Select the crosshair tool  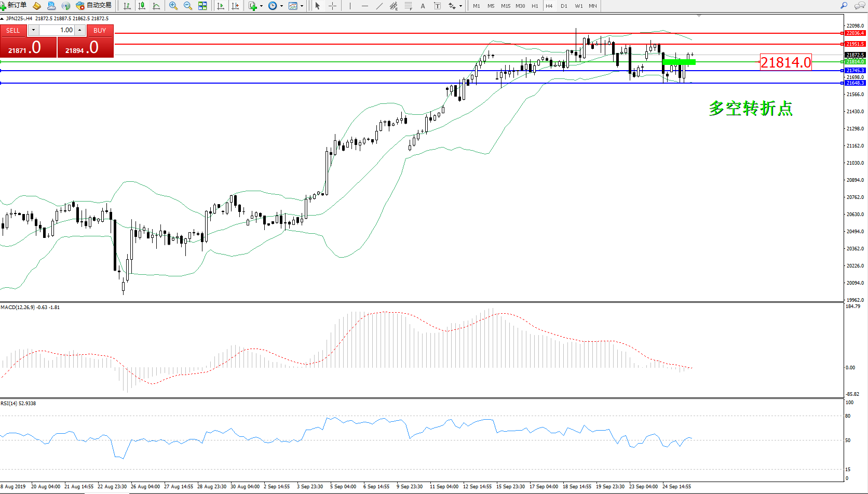(333, 6)
